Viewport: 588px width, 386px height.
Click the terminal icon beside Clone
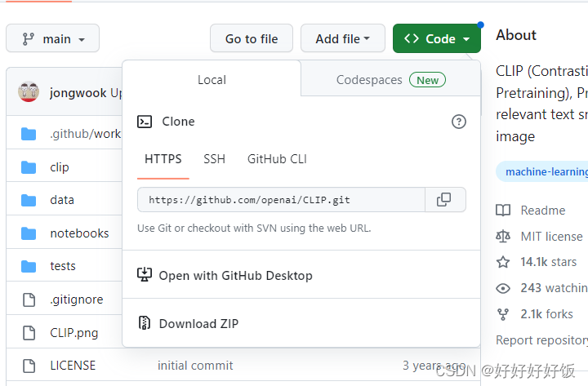(x=145, y=122)
